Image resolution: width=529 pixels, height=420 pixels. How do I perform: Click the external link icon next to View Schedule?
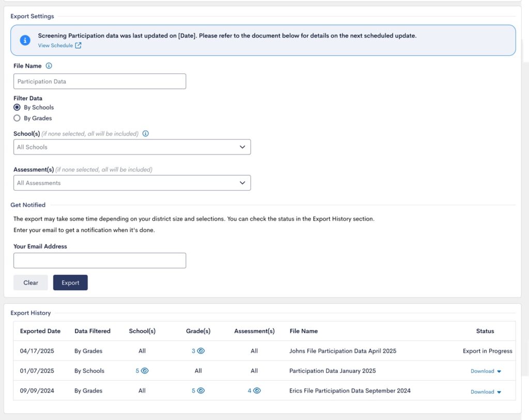pyautogui.click(x=79, y=45)
